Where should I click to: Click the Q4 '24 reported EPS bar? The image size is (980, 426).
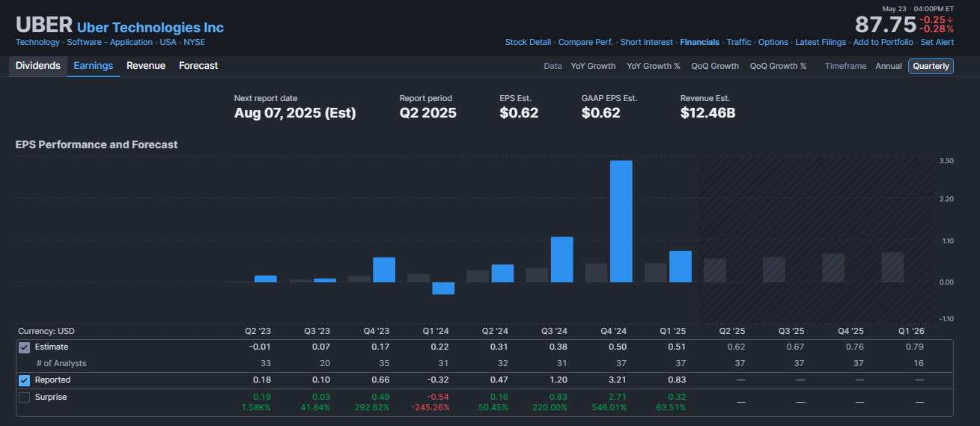tap(621, 222)
